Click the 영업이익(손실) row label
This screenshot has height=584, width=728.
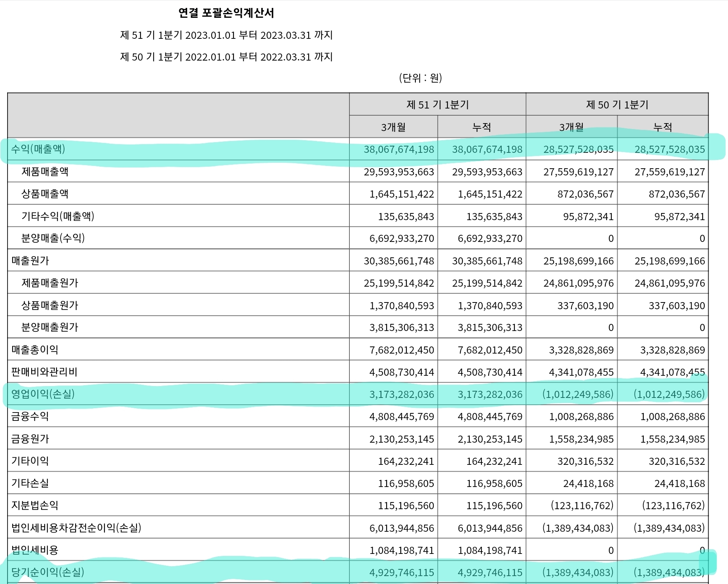(x=43, y=394)
